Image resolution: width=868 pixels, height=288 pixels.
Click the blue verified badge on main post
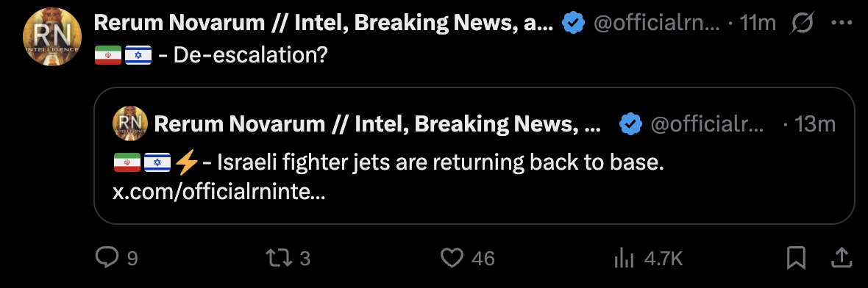tap(573, 24)
